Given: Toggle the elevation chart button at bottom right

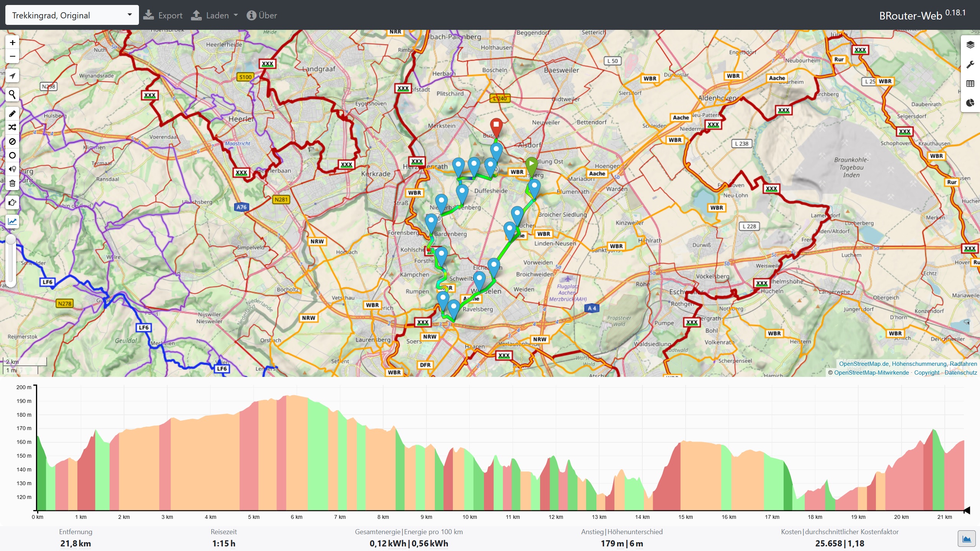Looking at the screenshot, I should click(967, 539).
